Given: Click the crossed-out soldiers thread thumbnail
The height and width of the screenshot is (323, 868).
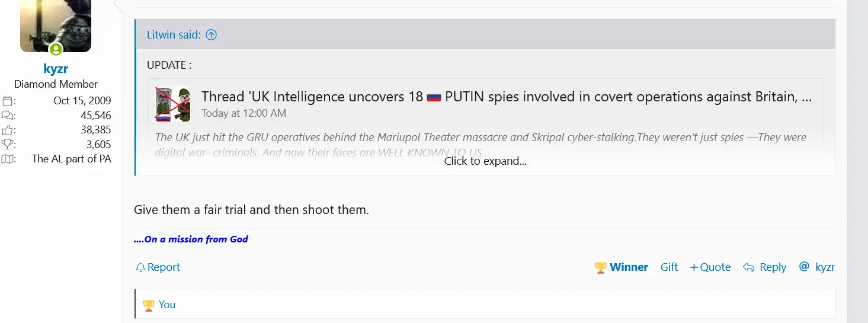Looking at the screenshot, I should pyautogui.click(x=174, y=104).
